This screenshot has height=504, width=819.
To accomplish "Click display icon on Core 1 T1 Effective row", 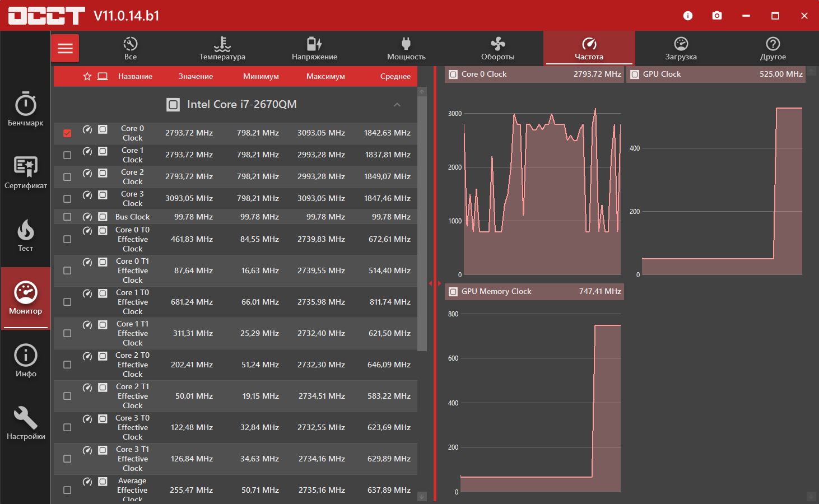I will [x=103, y=325].
